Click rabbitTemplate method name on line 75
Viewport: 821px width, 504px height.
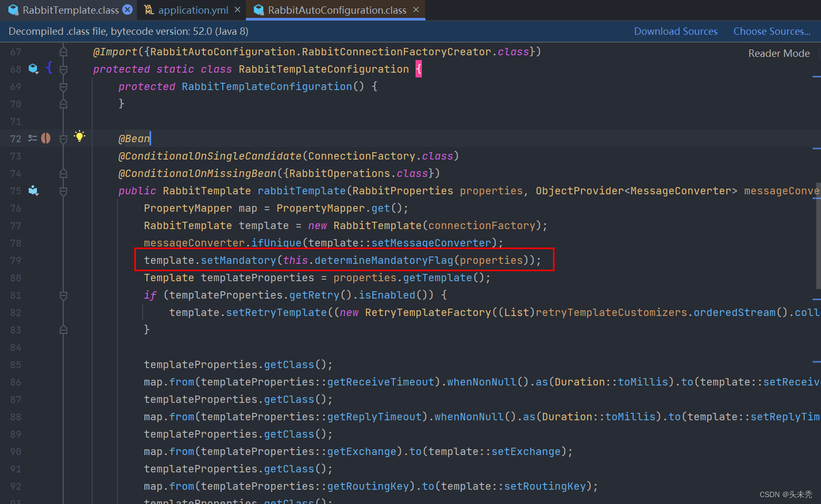click(302, 191)
